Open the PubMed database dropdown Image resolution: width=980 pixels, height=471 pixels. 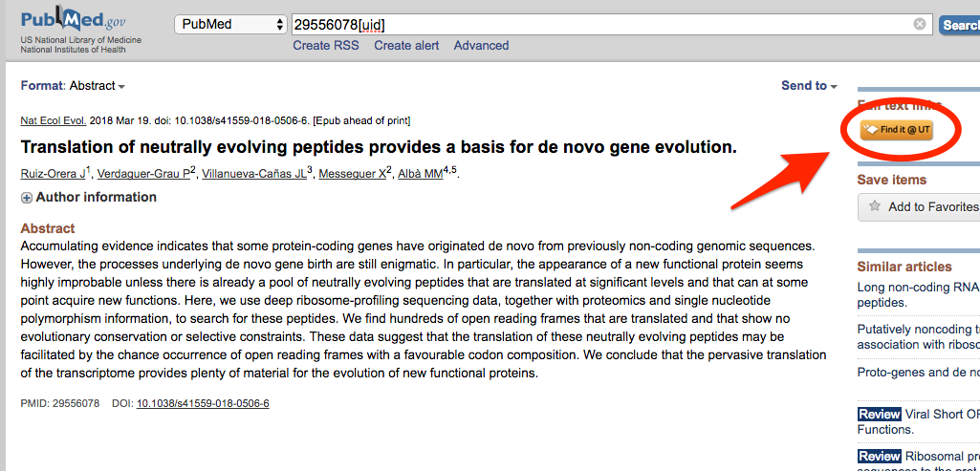[230, 25]
